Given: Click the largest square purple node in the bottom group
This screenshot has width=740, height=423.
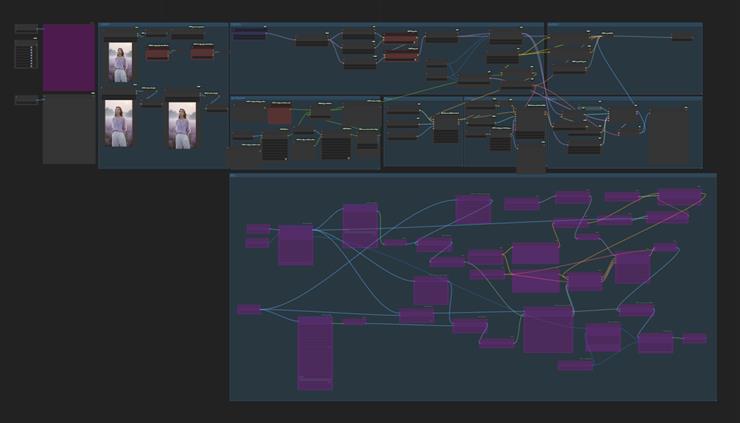Looking at the screenshot, I should pyautogui.click(x=548, y=330).
